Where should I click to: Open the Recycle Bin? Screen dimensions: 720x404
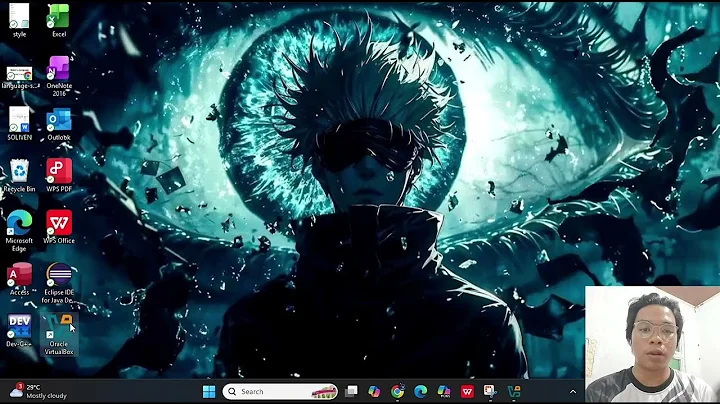[19, 175]
